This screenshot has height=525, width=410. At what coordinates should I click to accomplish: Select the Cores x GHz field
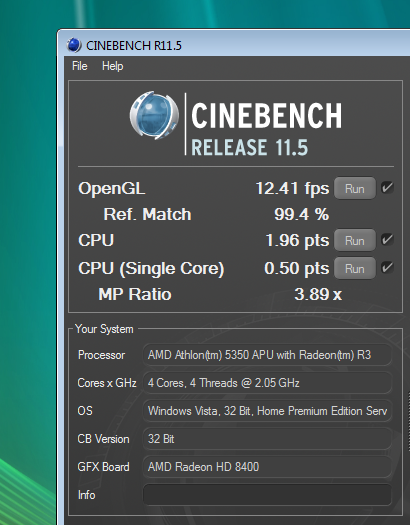267,383
